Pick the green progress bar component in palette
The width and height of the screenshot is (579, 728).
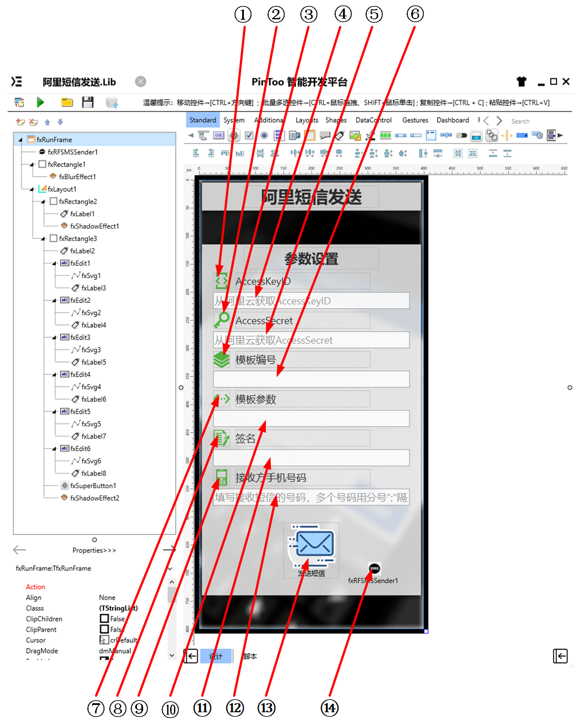[x=385, y=135]
